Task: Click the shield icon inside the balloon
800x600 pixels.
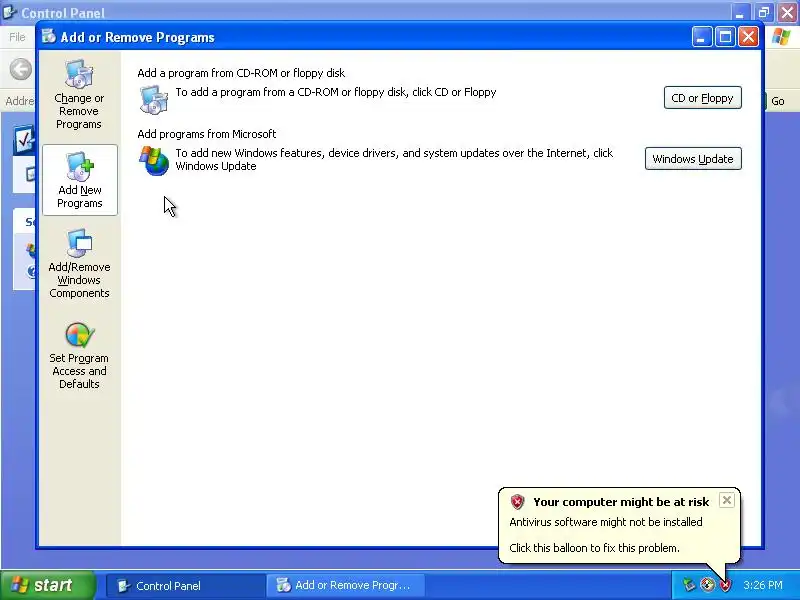Action: point(517,502)
